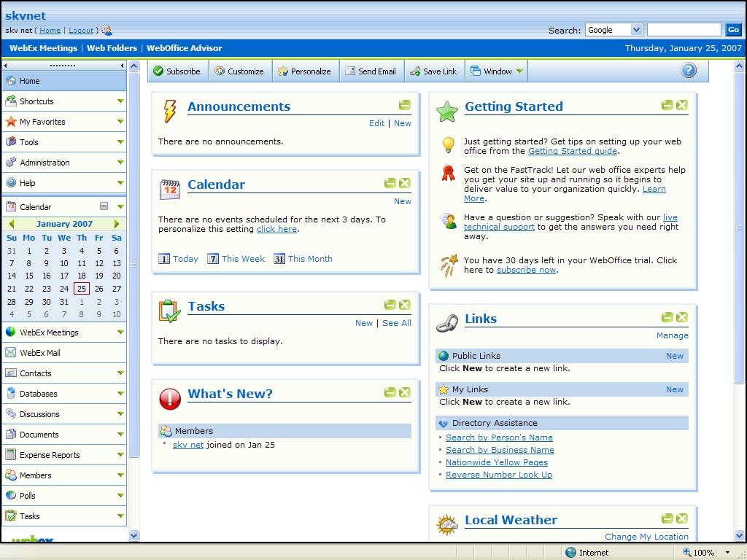Viewport: 747px width, 560px height.
Task: Click the Public Links globe icon
Action: coord(444,356)
